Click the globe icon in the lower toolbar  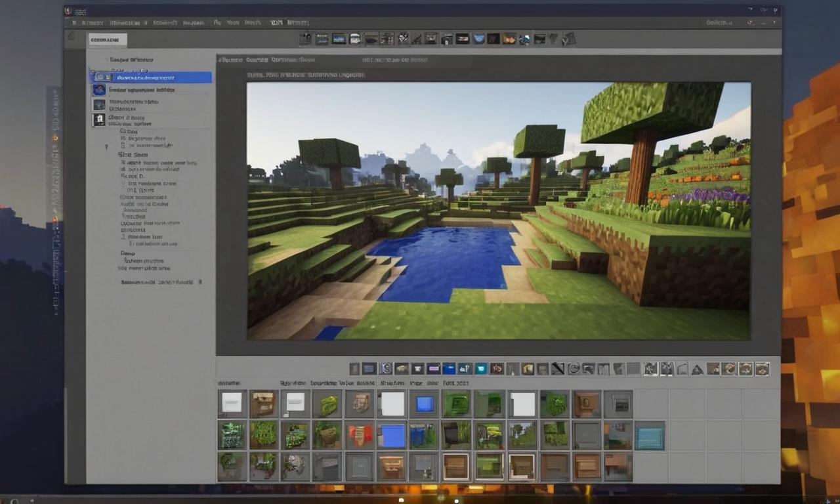tap(574, 369)
